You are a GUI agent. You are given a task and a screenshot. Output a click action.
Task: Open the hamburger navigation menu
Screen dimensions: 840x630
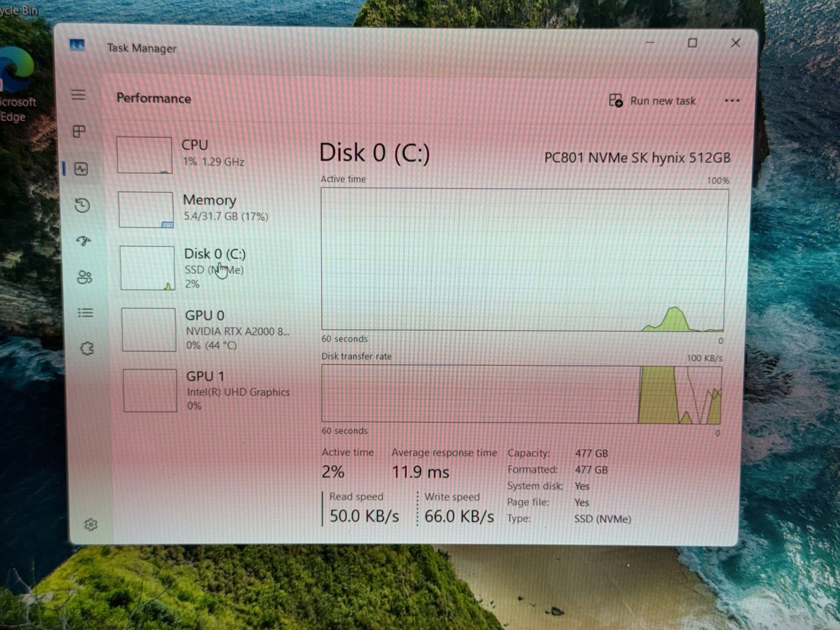point(78,95)
